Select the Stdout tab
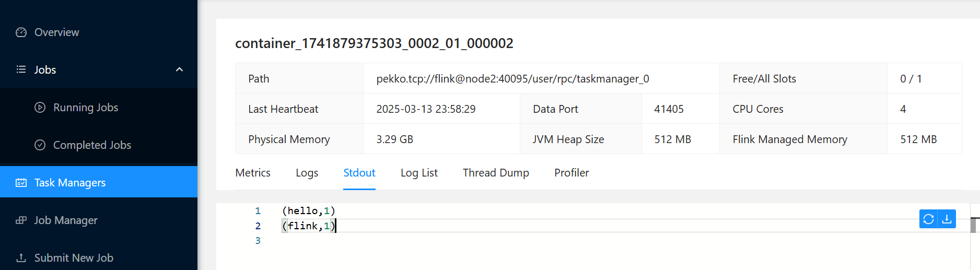The height and width of the screenshot is (270, 980). [x=359, y=173]
